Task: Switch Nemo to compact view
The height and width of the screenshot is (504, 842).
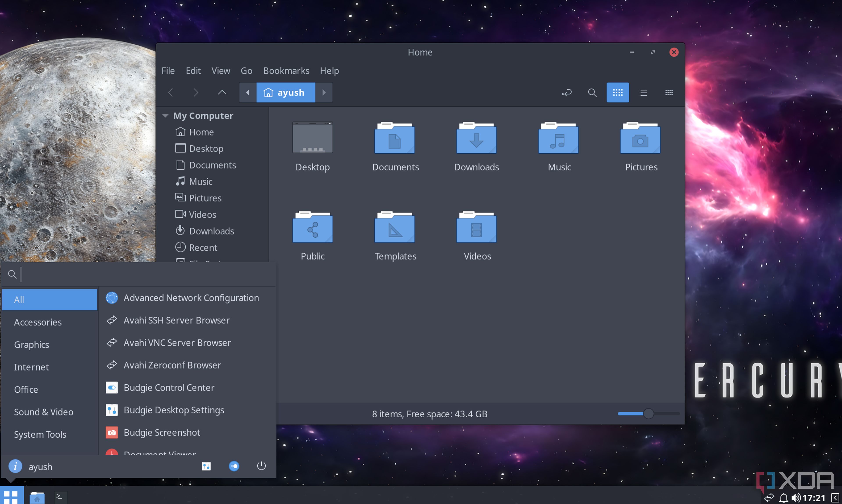Action: pyautogui.click(x=668, y=92)
